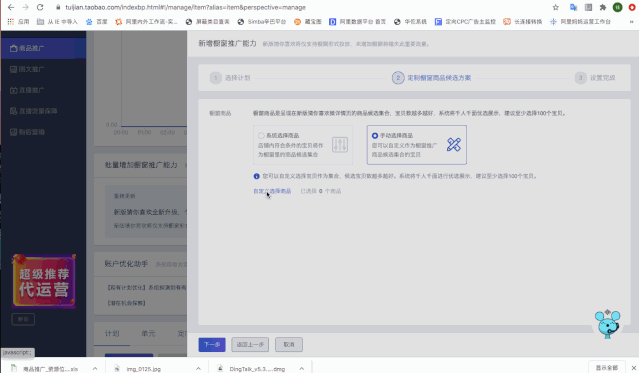Open the blue mouse assistant mascot
Viewport: 639px width, 373px height.
607,324
